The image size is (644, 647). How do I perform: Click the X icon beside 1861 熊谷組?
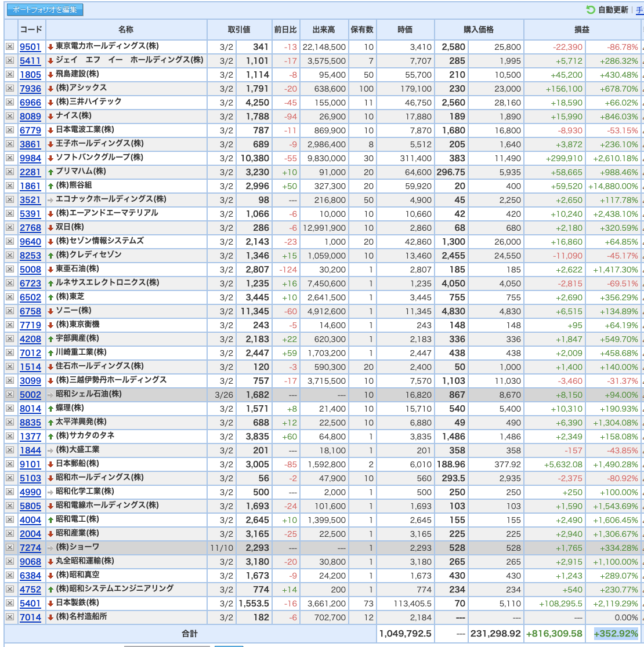[10, 186]
